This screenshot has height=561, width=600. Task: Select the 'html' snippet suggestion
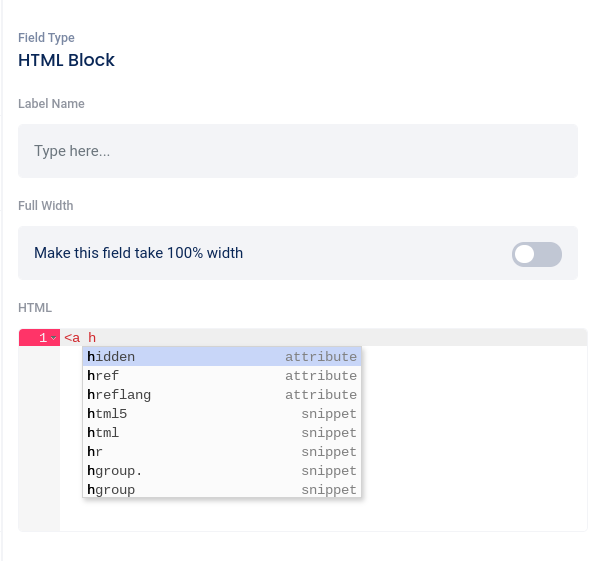tap(222, 433)
